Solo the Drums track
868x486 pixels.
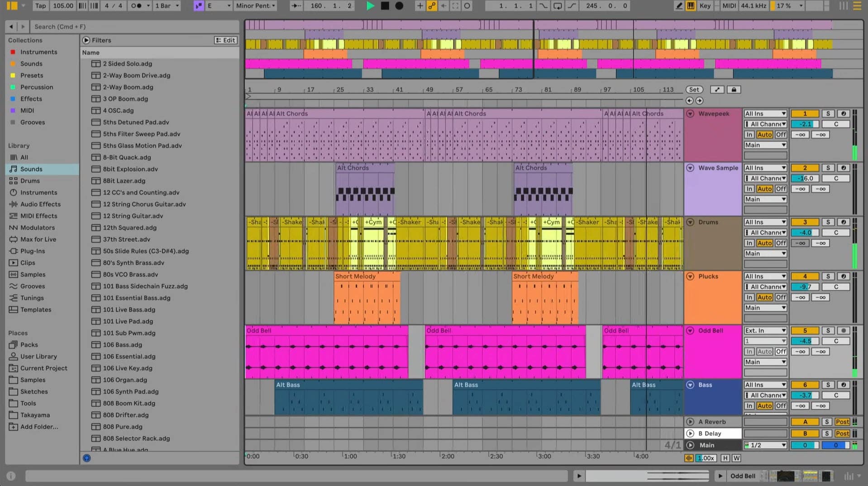click(828, 222)
